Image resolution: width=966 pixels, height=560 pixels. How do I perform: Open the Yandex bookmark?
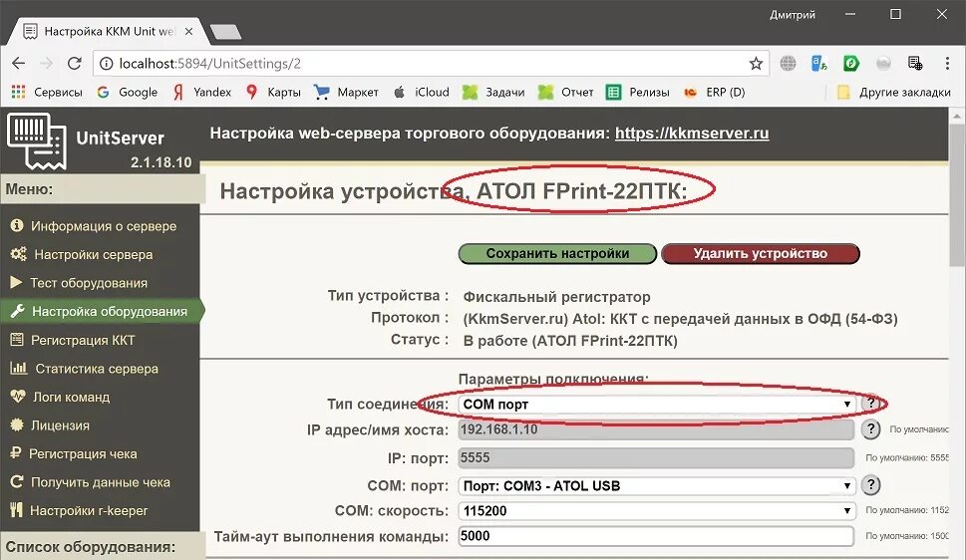(202, 93)
